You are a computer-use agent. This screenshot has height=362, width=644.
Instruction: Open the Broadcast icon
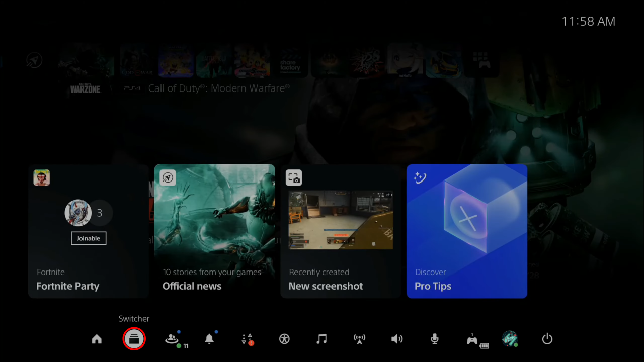pos(359,339)
